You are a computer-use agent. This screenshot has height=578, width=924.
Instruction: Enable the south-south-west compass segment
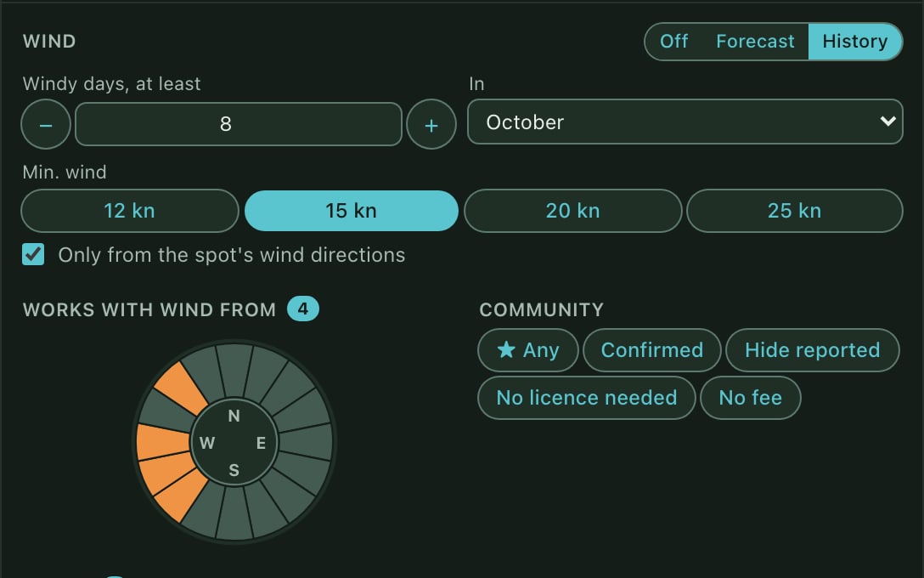click(x=206, y=509)
